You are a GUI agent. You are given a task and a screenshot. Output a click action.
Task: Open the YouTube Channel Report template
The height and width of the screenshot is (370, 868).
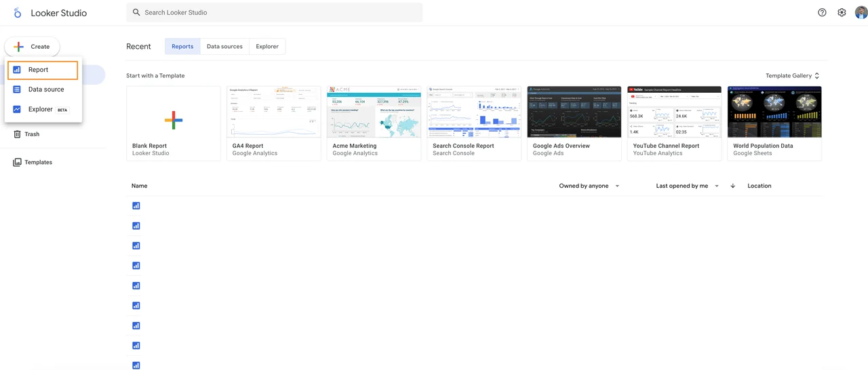click(x=674, y=123)
